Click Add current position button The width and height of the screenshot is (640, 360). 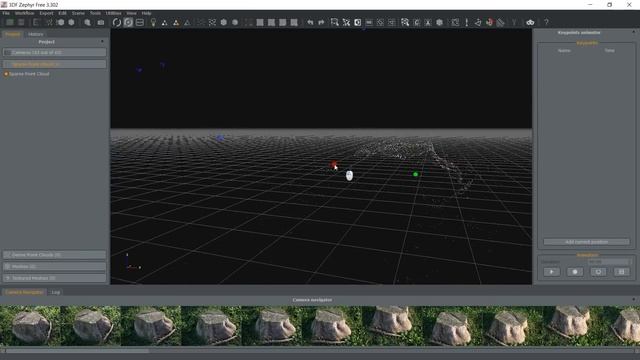pyautogui.click(x=587, y=242)
